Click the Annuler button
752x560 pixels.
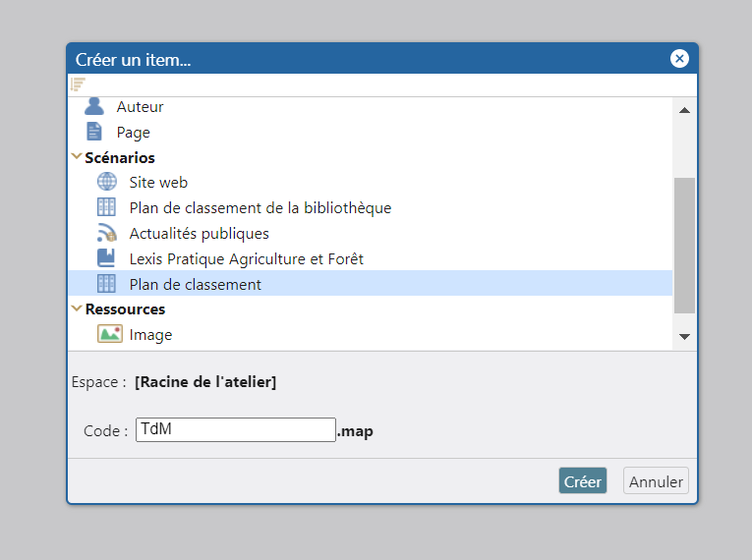tap(656, 480)
